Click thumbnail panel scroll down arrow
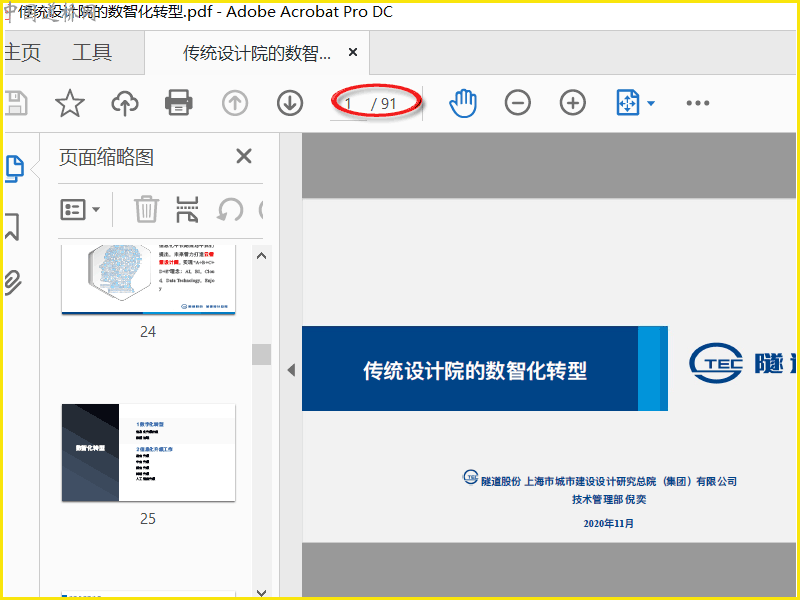This screenshot has width=800, height=600. 261,592
